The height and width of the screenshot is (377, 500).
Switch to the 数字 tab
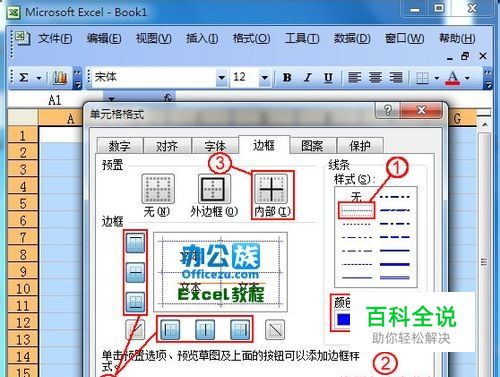tap(120, 146)
